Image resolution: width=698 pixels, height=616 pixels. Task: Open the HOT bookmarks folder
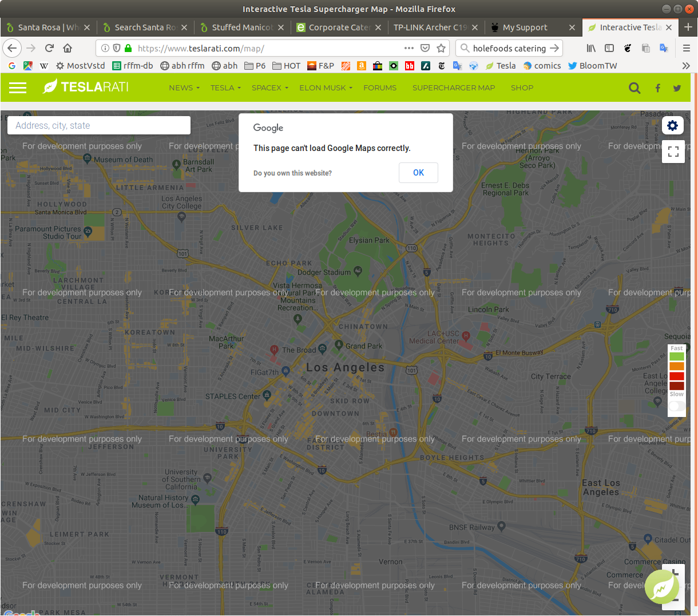287,66
